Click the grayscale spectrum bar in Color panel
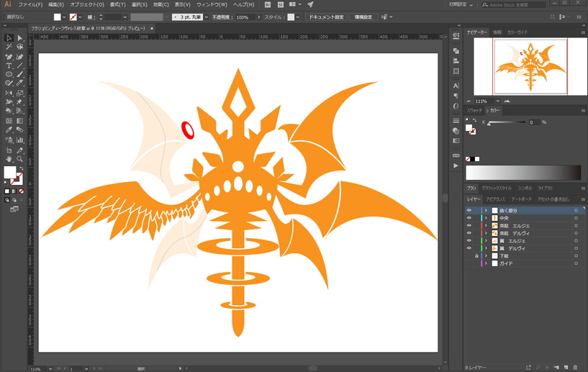This screenshot has width=588, height=372. tap(523, 173)
